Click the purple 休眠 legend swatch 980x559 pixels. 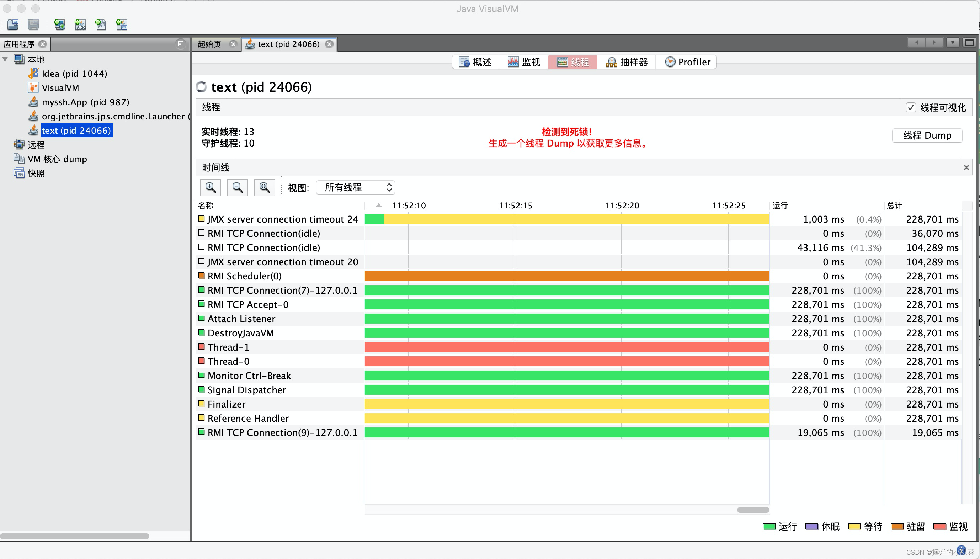811,526
